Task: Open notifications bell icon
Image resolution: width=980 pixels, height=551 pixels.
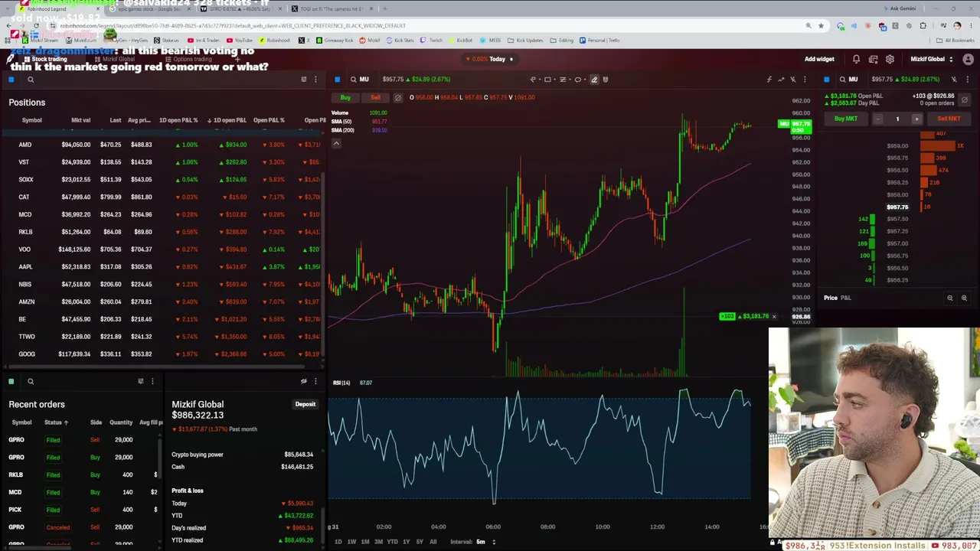Action: [856, 59]
